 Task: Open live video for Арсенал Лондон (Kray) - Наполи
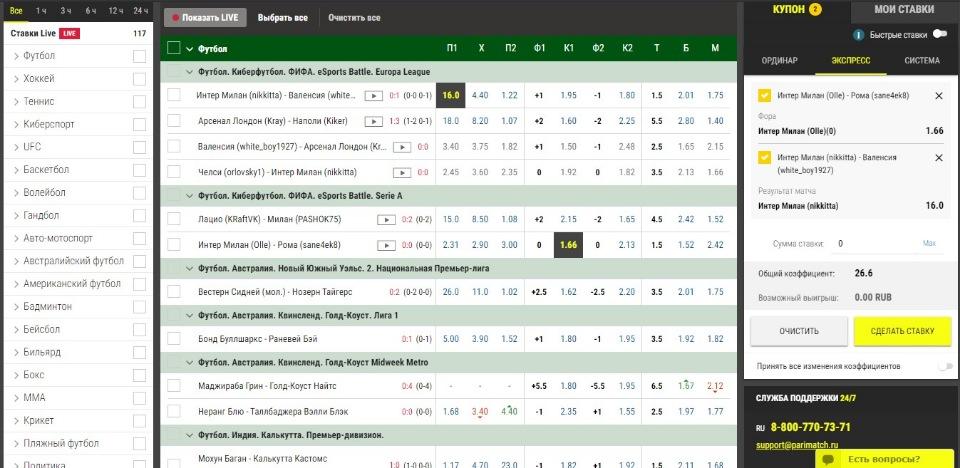(x=373, y=121)
